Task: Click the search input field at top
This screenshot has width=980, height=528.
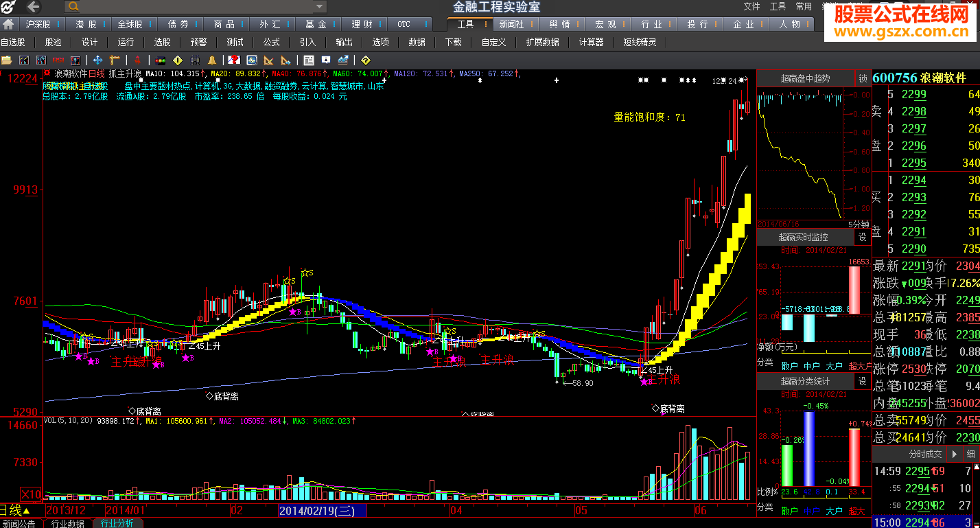Action: coord(196,7)
